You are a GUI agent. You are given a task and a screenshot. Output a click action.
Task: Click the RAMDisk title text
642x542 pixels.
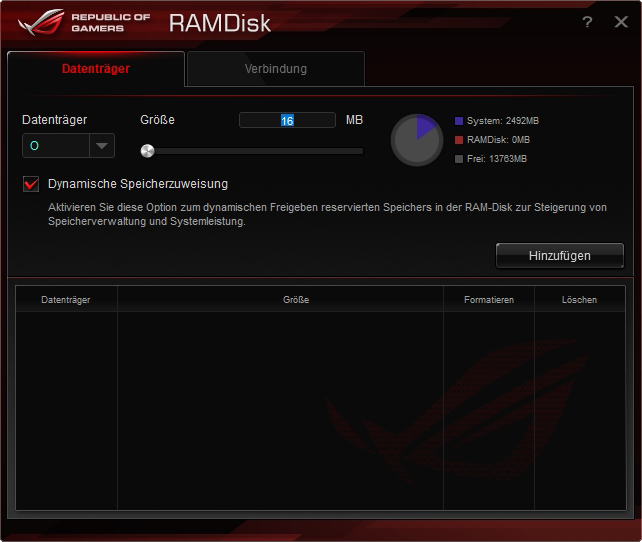click(x=220, y=23)
